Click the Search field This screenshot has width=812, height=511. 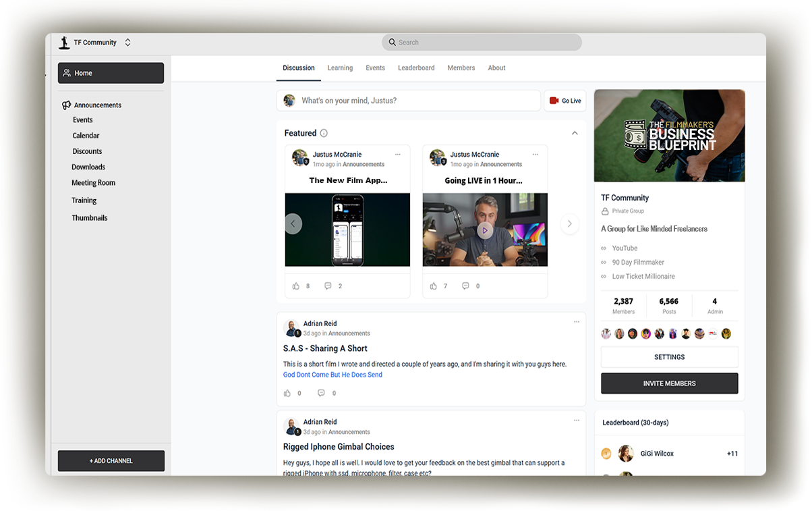(482, 43)
